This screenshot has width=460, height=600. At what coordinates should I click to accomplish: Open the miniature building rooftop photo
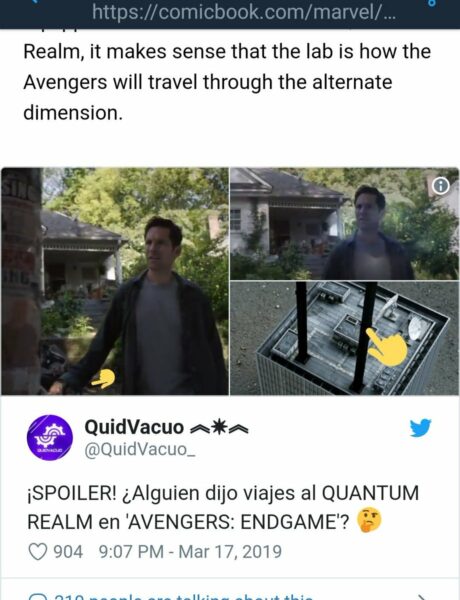pos(344,338)
